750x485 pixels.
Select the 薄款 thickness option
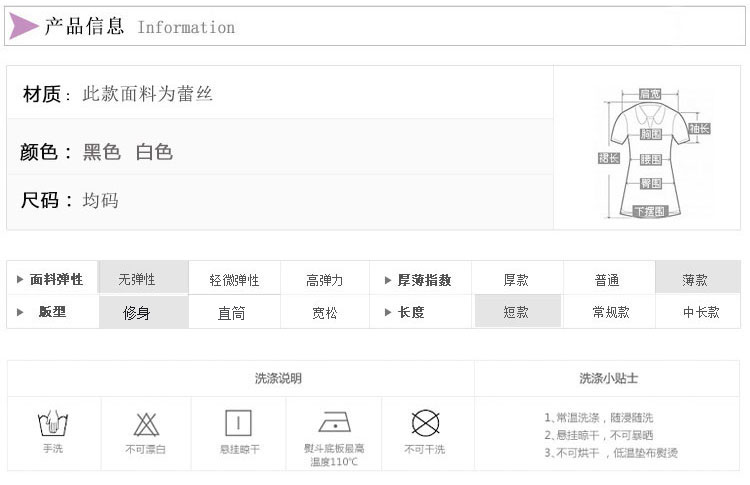[x=695, y=280]
